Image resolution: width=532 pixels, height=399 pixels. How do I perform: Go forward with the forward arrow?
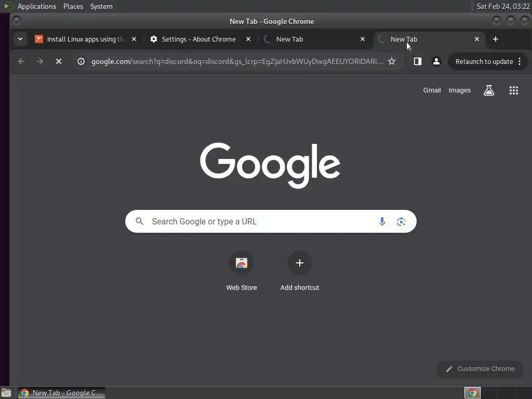coord(39,61)
